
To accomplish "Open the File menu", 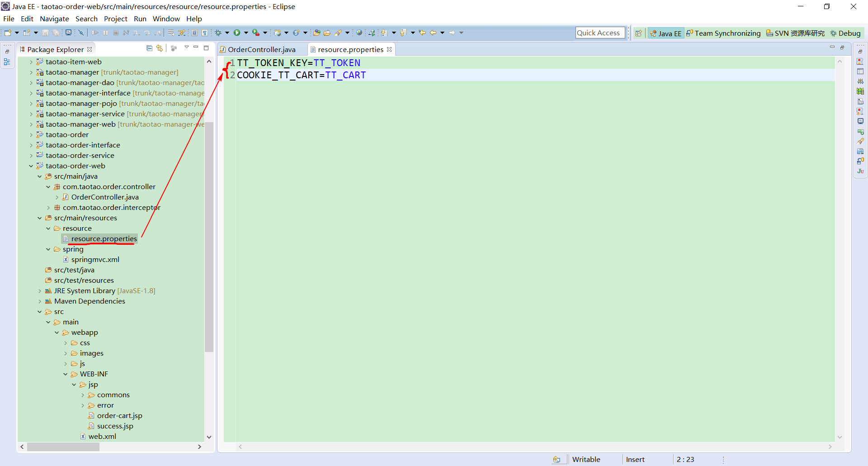I will pos(9,19).
